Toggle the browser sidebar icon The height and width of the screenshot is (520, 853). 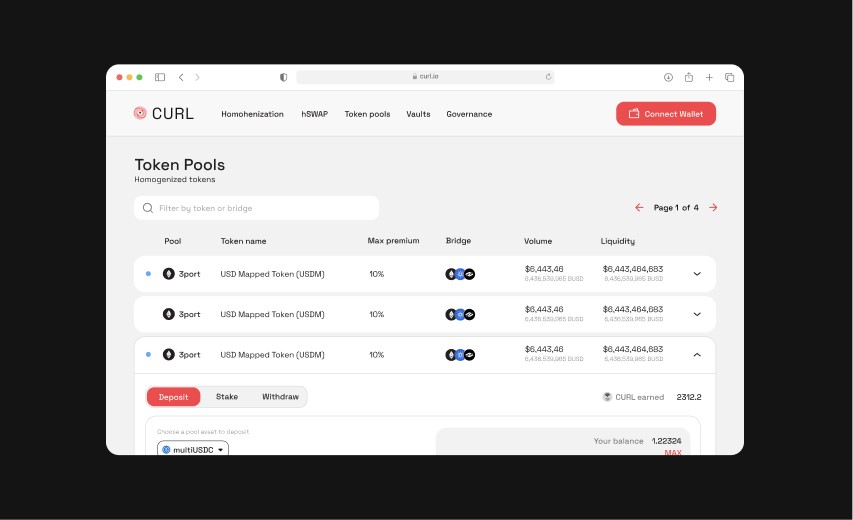pyautogui.click(x=160, y=77)
